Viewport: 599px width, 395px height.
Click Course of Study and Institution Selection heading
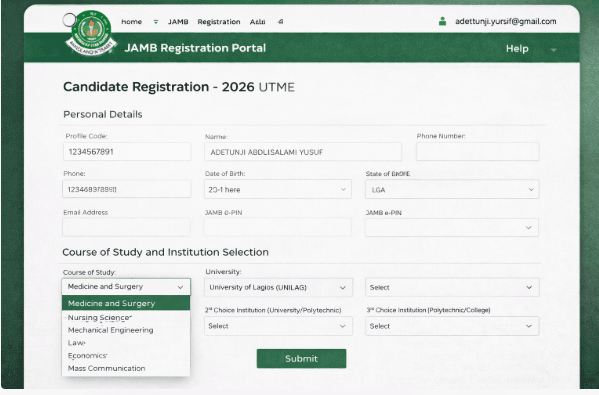(x=165, y=252)
